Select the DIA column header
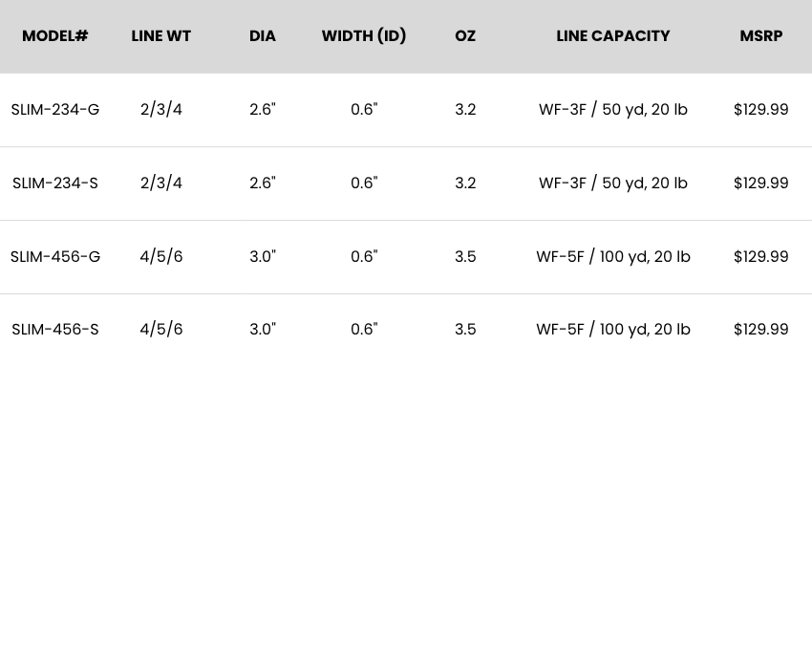Viewport: 812px width, 669px height. point(263,36)
